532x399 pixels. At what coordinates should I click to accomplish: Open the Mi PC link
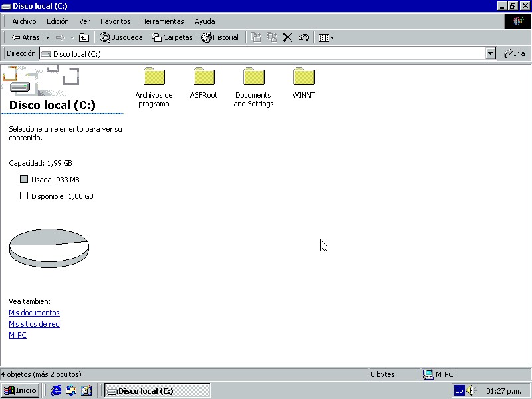pyautogui.click(x=18, y=335)
